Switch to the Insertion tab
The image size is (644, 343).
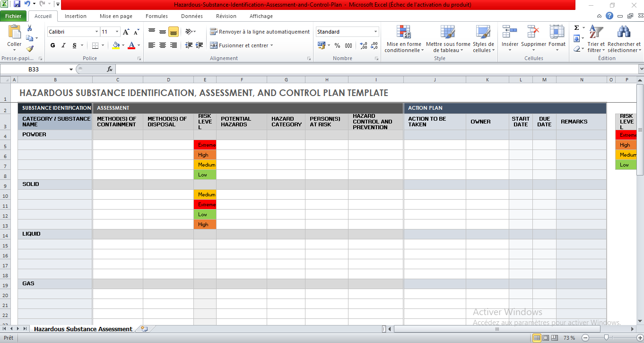click(x=76, y=16)
